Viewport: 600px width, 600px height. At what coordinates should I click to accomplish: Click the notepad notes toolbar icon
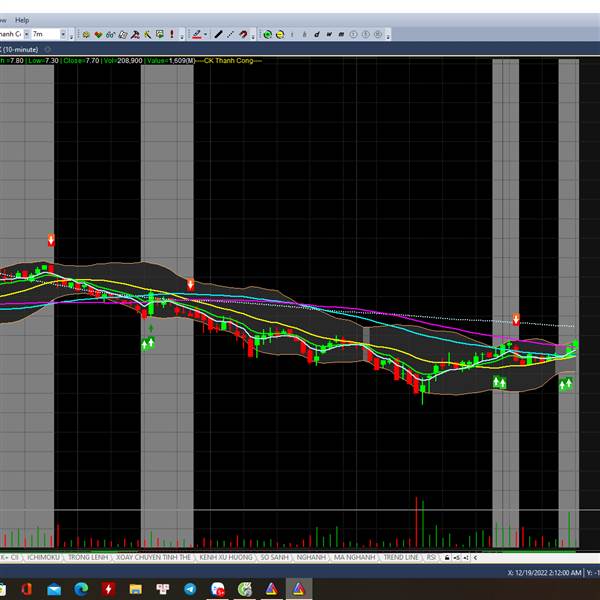pos(123,34)
